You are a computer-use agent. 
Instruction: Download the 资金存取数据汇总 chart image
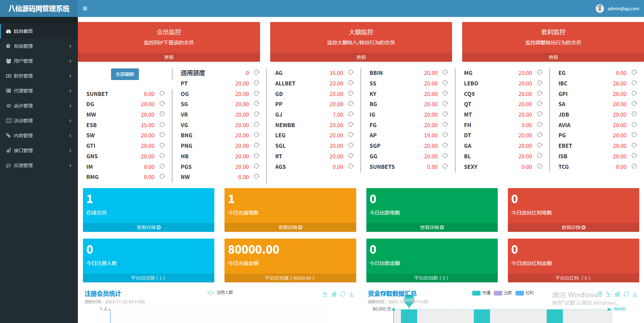click(635, 294)
